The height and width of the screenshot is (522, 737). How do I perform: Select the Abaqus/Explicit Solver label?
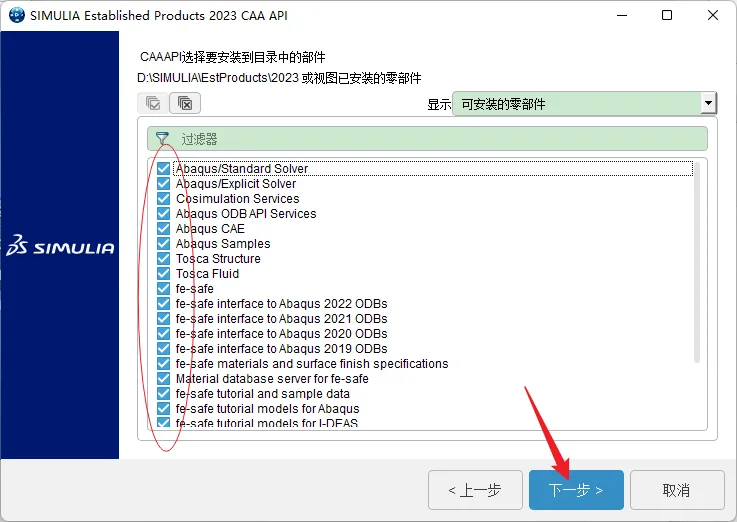(236, 184)
